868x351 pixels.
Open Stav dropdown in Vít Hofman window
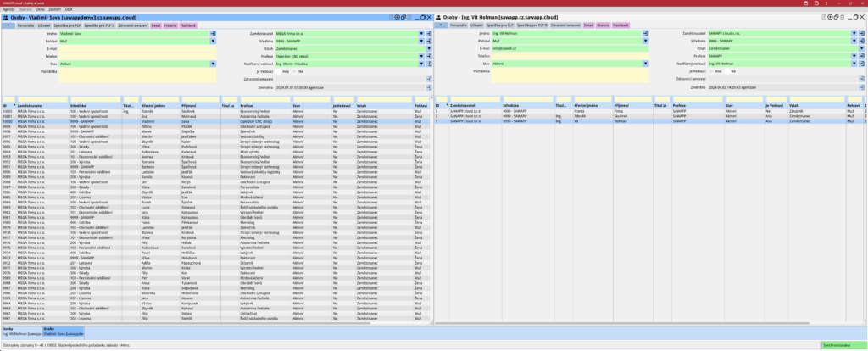(x=643, y=64)
